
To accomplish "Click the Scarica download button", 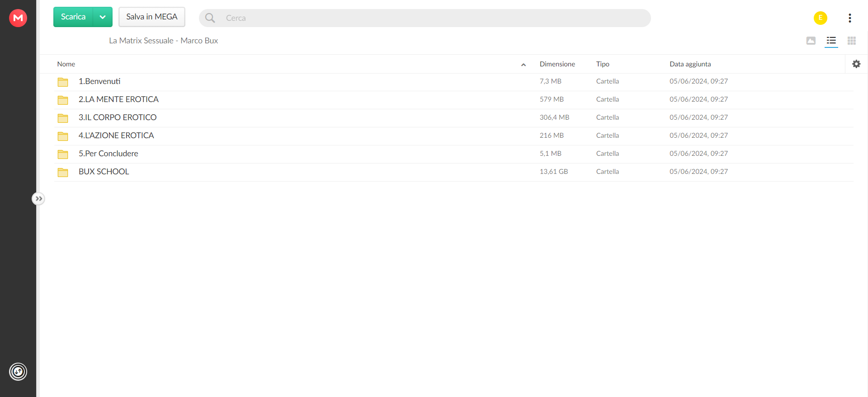I will [x=73, y=17].
